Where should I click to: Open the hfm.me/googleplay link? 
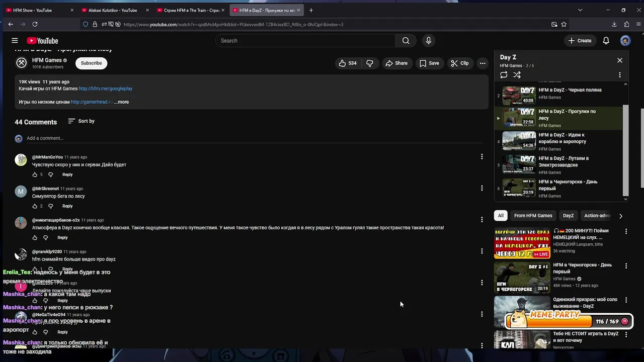105,88
